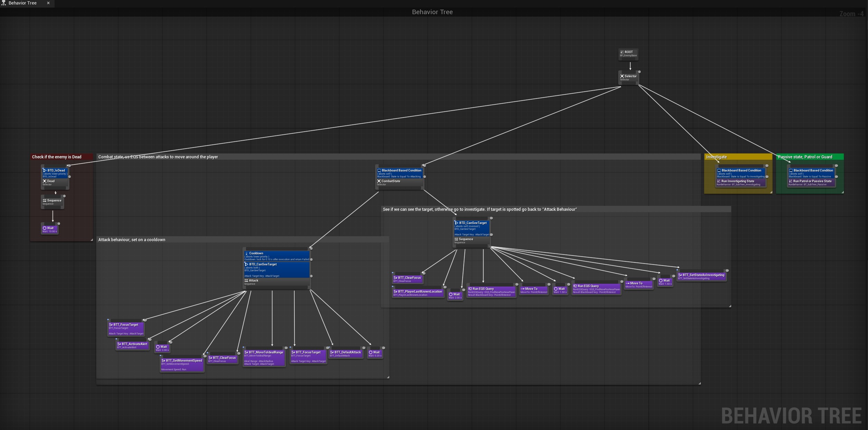Click the Wait 10.00 s task node
Image resolution: width=868 pixels, height=430 pixels.
pyautogui.click(x=49, y=229)
